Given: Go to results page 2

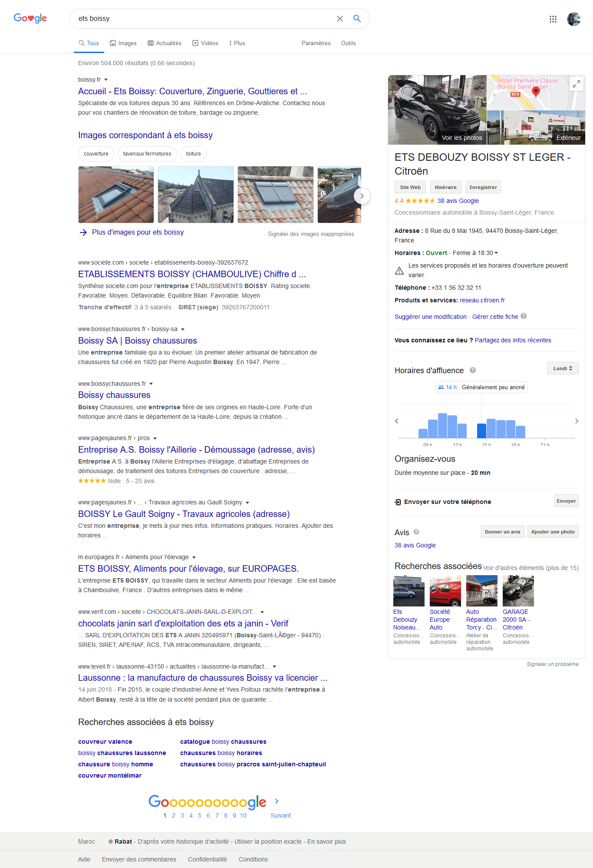Looking at the screenshot, I should pyautogui.click(x=174, y=815).
